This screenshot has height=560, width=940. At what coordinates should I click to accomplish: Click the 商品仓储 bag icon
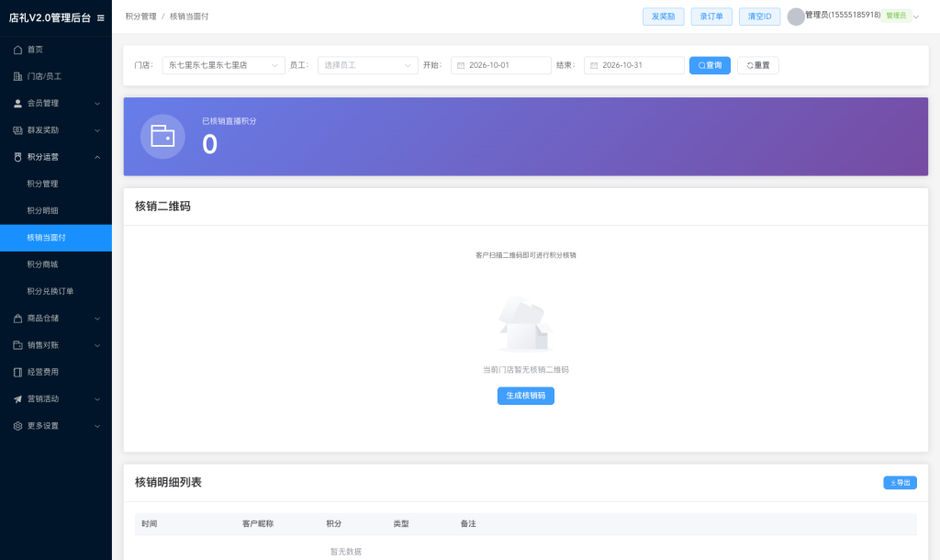18,319
